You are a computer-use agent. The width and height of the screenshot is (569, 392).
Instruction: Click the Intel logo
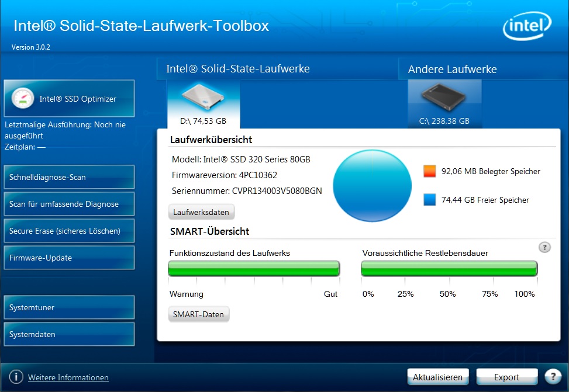[x=527, y=26]
